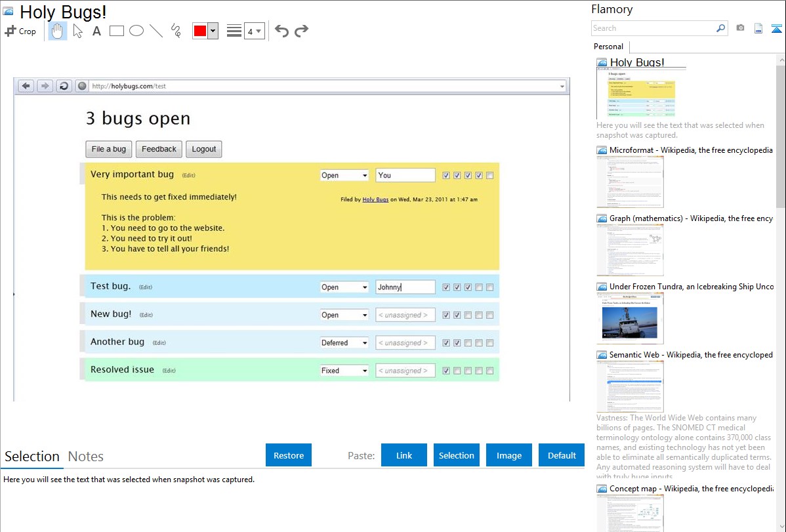The image size is (786, 532).
Task: Toggle last checkbox in Resolved issue row
Action: click(490, 371)
